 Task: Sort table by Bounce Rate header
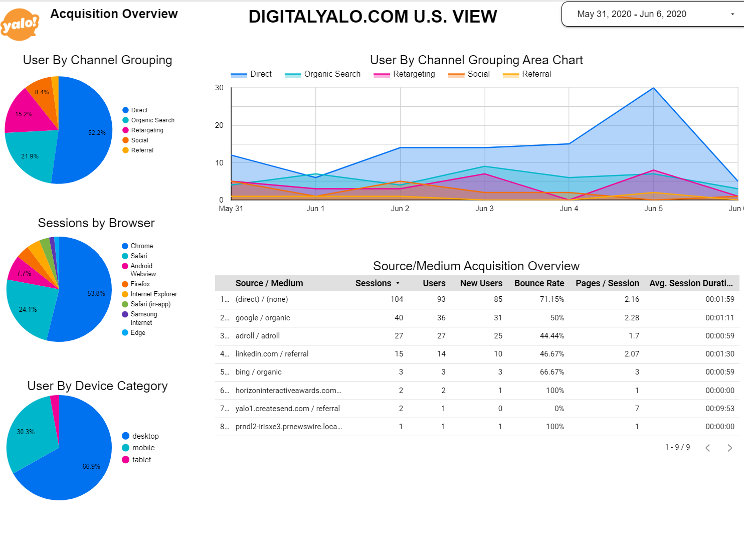click(539, 283)
